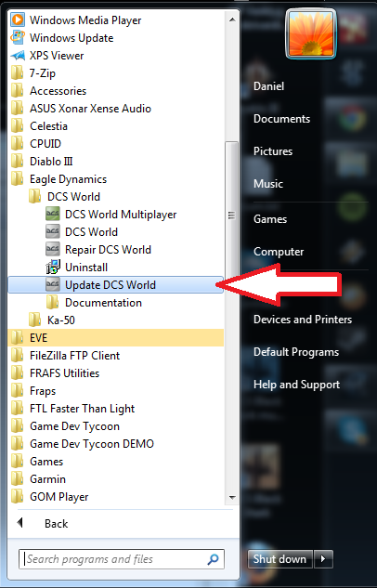Click the Fraps folder icon
This screenshot has height=588, width=377.
18,390
